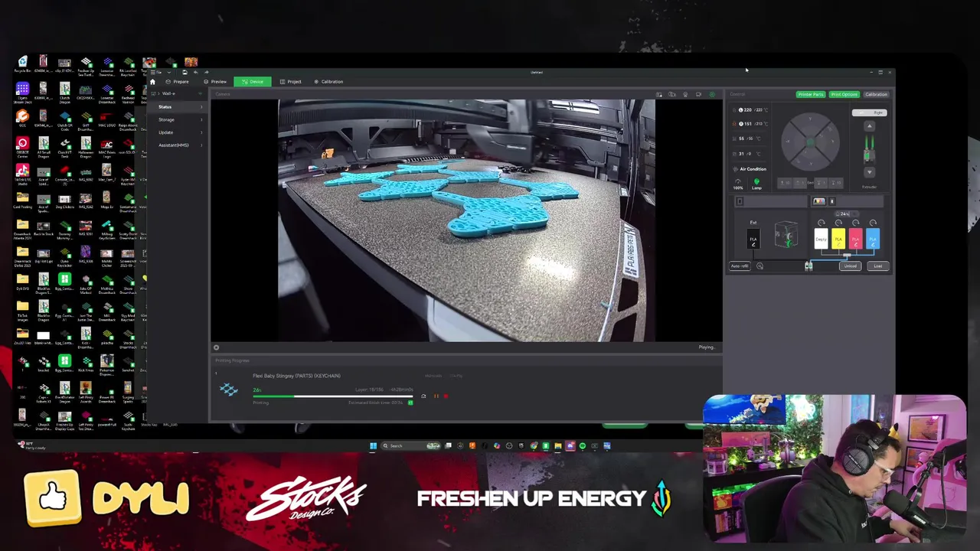Select the external spool tab icon
The image size is (980, 551).
click(740, 201)
